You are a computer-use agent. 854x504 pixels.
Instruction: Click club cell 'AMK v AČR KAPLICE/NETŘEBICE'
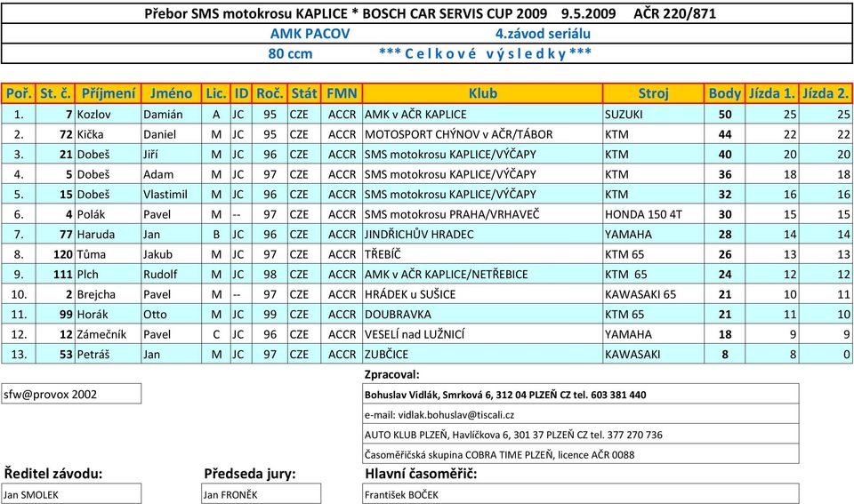(482, 275)
